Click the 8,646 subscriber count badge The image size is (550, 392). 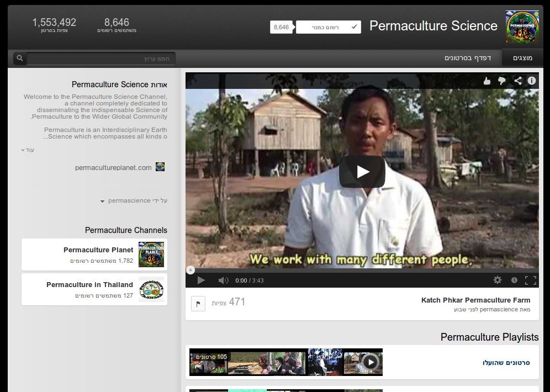tap(281, 27)
